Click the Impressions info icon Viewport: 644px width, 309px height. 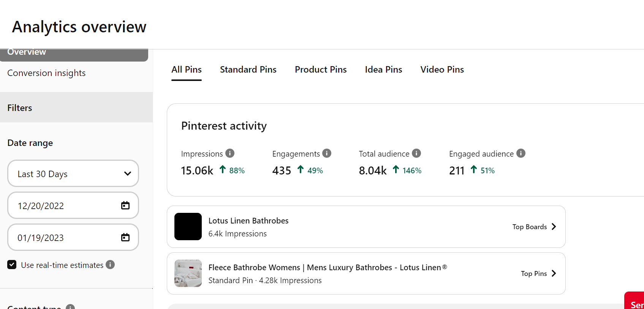click(x=230, y=153)
